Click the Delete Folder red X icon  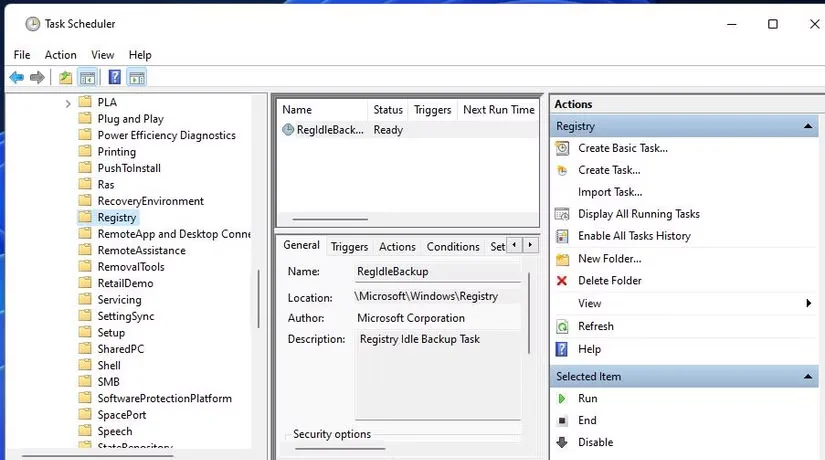562,281
